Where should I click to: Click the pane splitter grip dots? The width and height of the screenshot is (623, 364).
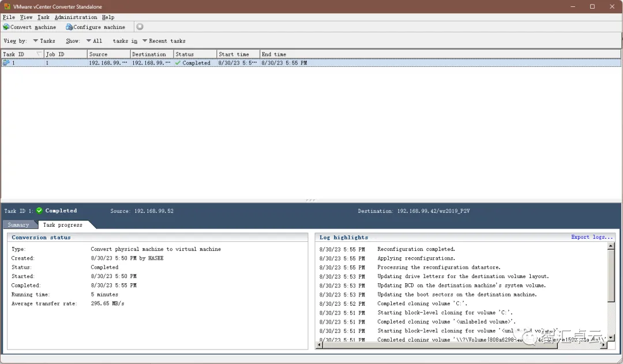(x=311, y=200)
